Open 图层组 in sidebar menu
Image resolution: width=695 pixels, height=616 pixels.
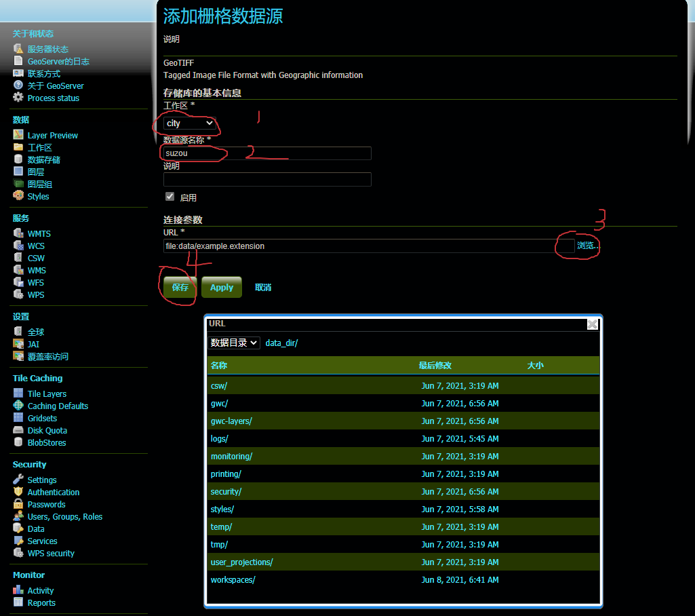(40, 184)
